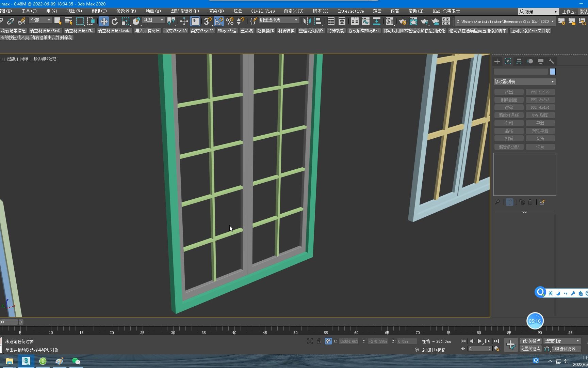Open WeChat from the taskbar
588x368 pixels.
[76, 361]
